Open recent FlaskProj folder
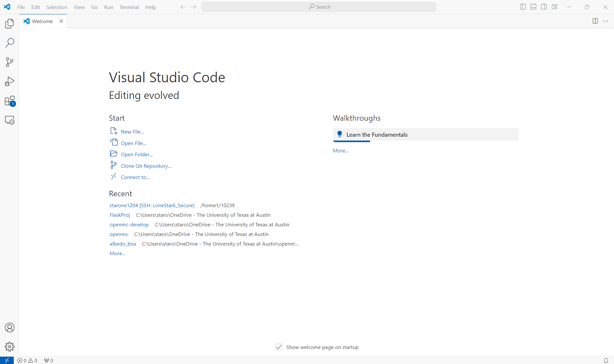The height and width of the screenshot is (364, 614). coord(120,215)
